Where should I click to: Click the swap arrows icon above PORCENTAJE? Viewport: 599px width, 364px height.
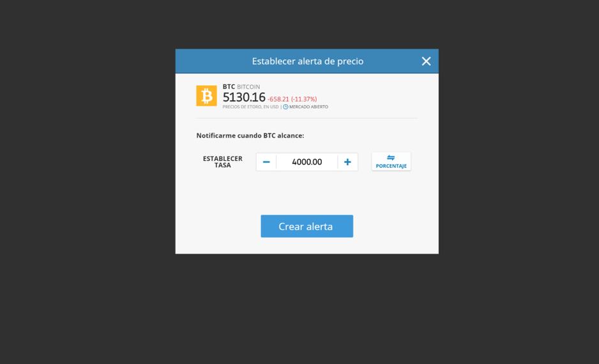point(391,158)
